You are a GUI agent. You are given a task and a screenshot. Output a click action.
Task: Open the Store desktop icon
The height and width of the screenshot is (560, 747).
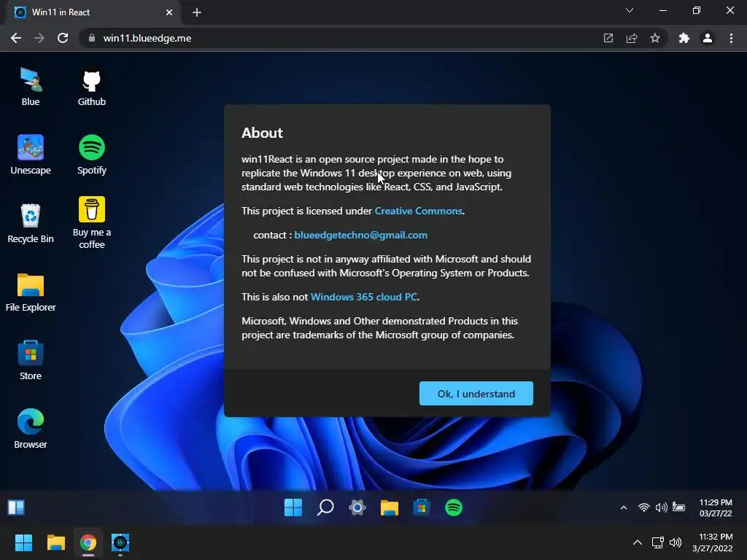31,360
